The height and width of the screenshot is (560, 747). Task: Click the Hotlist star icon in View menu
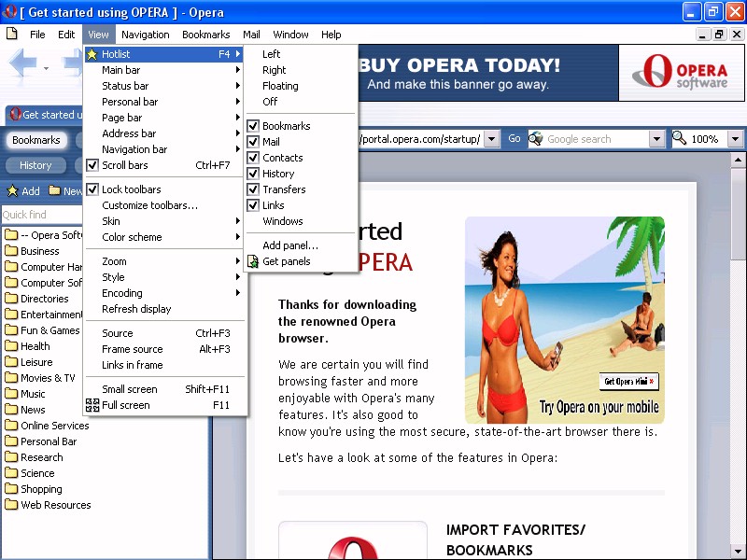point(92,54)
